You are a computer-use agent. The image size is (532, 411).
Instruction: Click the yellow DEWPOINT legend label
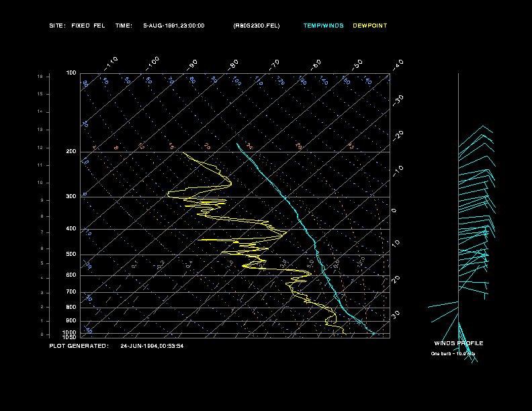(x=370, y=26)
